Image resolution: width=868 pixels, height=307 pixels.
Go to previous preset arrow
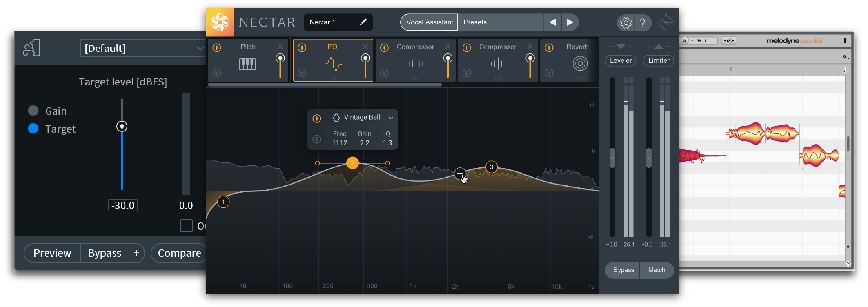pos(552,22)
